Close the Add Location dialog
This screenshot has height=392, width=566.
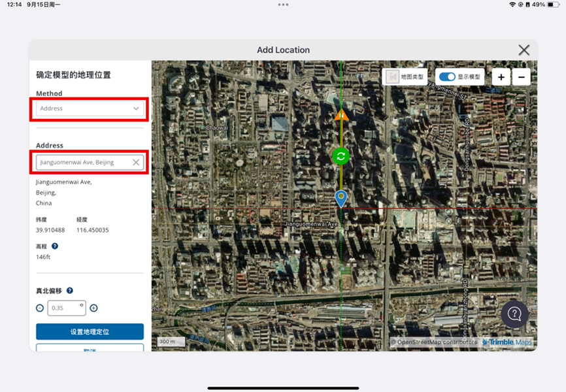[524, 50]
